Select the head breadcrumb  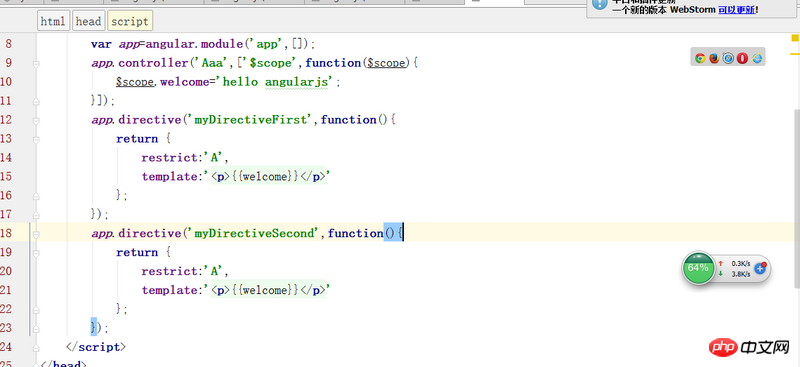(x=88, y=21)
